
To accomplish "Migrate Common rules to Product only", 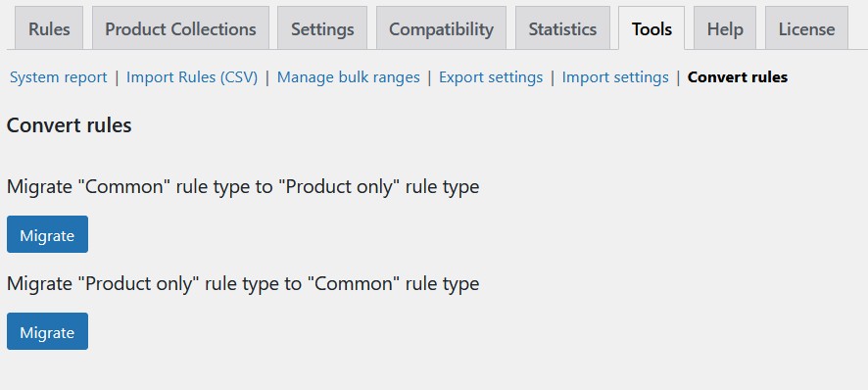I will click(47, 234).
